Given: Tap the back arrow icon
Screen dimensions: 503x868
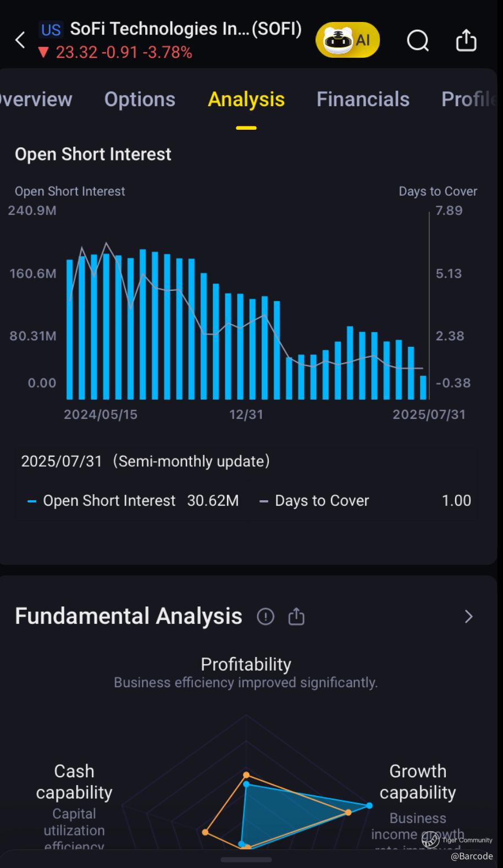Looking at the screenshot, I should pos(20,40).
